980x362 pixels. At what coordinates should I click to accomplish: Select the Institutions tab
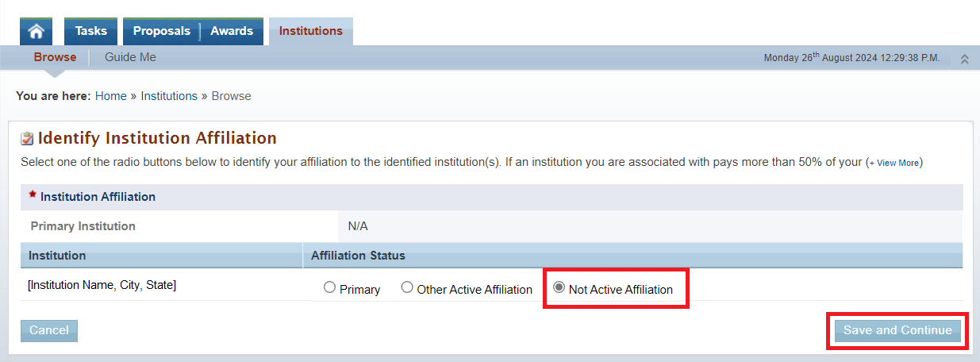pos(311,31)
